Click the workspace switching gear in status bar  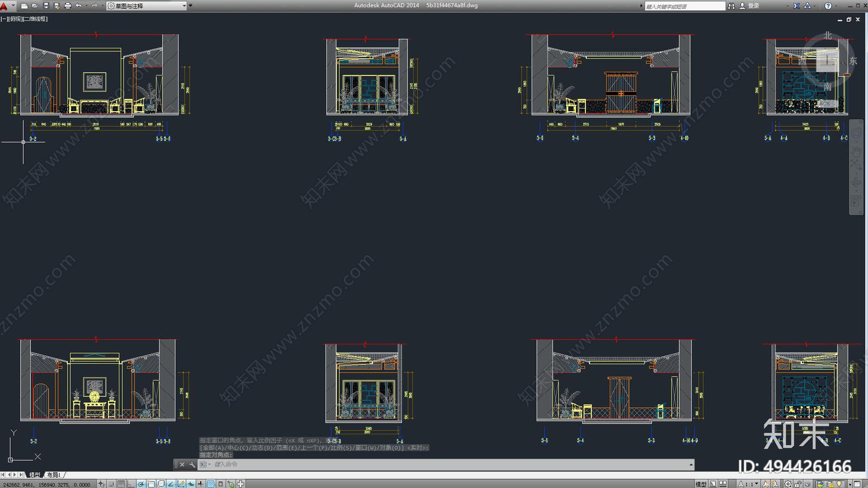[x=788, y=484]
